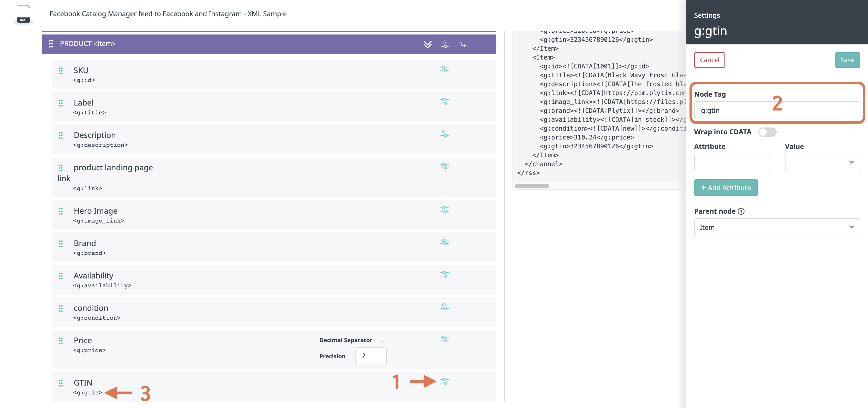Image resolution: width=868 pixels, height=408 pixels.
Task: Click the Hero Image label
Action: coord(95,211)
